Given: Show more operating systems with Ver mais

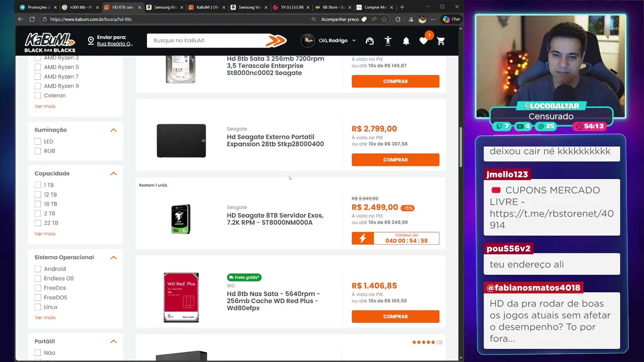Looking at the screenshot, I should tap(45, 318).
